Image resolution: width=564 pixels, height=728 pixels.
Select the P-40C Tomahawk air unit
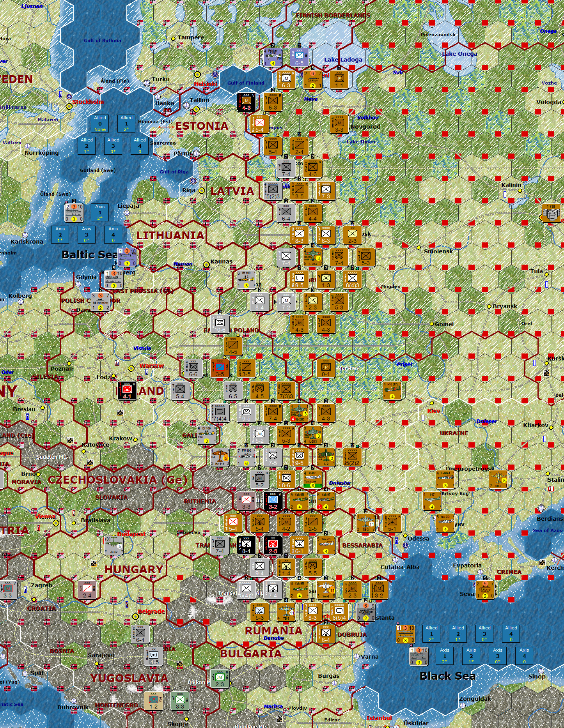tap(312, 479)
